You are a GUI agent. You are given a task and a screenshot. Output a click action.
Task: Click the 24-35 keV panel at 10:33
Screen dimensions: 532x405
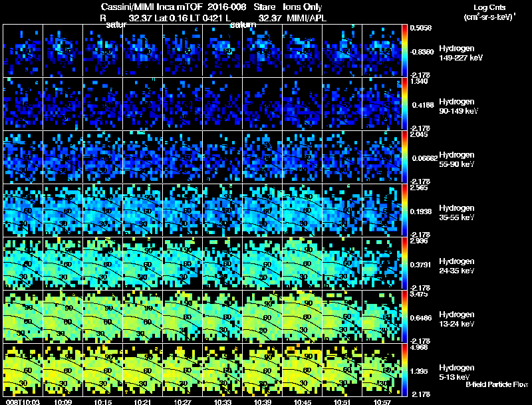(222, 263)
